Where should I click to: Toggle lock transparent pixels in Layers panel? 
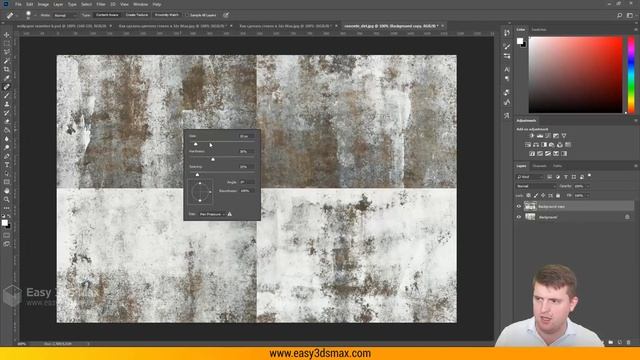click(528, 196)
